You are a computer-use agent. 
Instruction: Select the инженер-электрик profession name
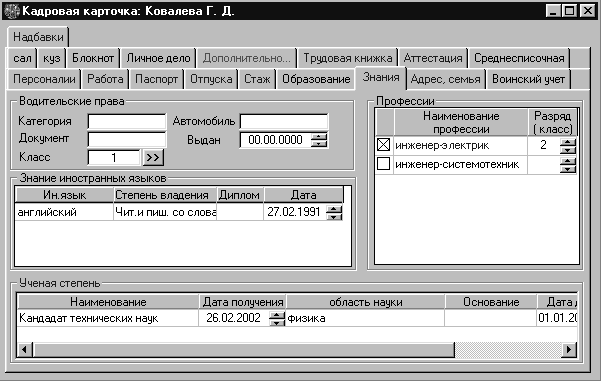pyautogui.click(x=460, y=145)
